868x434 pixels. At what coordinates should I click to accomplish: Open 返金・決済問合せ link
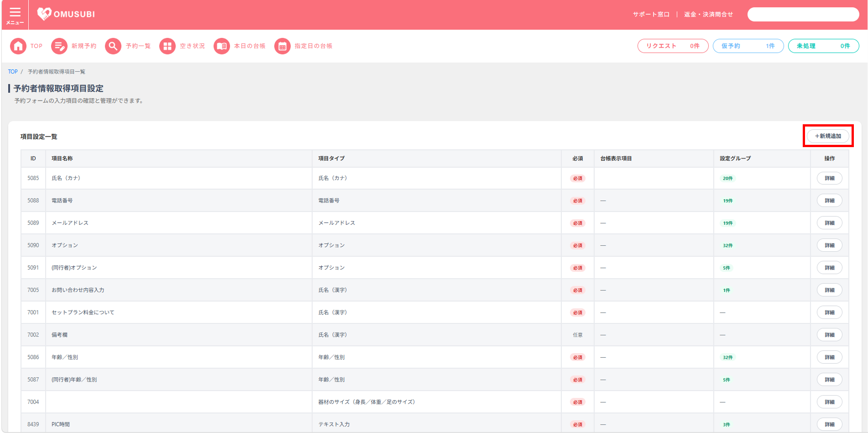coord(708,15)
